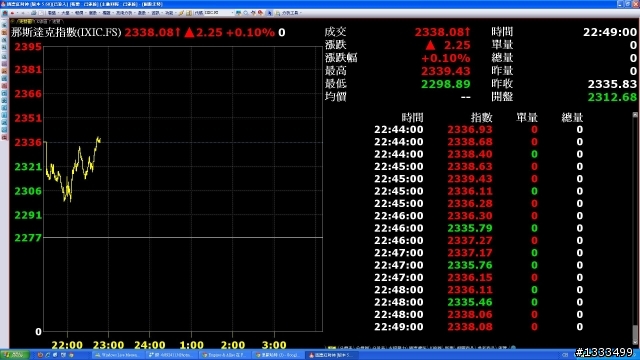
Task: Click the index value 2338.06 in the table
Action: 470,315
